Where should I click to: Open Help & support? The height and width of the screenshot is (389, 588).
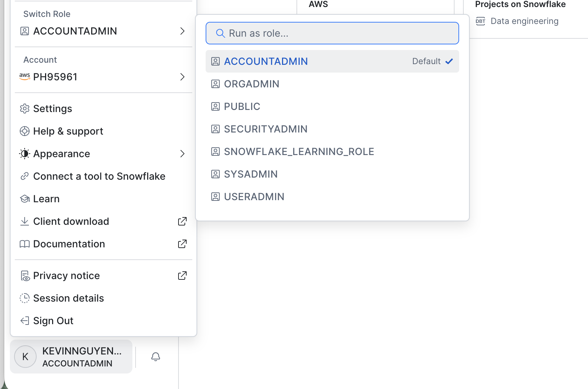[x=104, y=131]
